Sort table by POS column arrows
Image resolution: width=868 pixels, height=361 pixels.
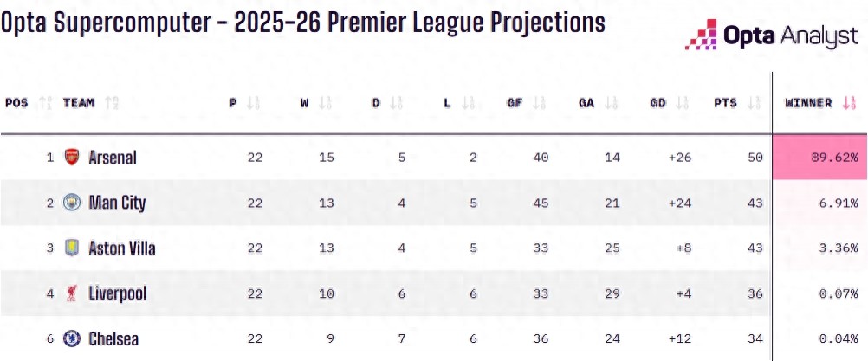[46, 103]
